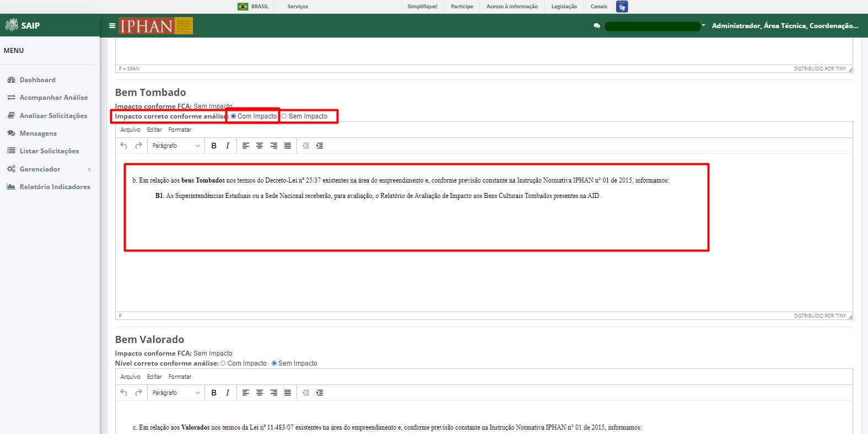
Task: Toggle the hamburger menu icon beside IPHAN logo
Action: pos(112,25)
